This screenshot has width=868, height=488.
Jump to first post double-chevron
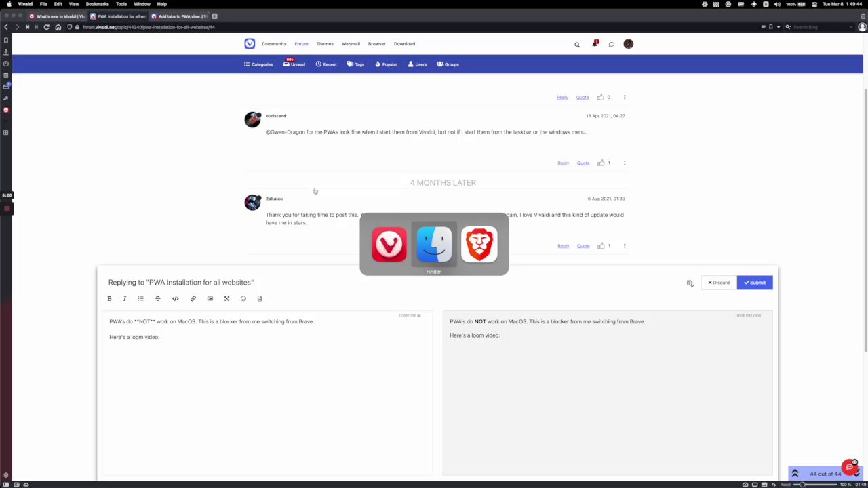click(795, 474)
